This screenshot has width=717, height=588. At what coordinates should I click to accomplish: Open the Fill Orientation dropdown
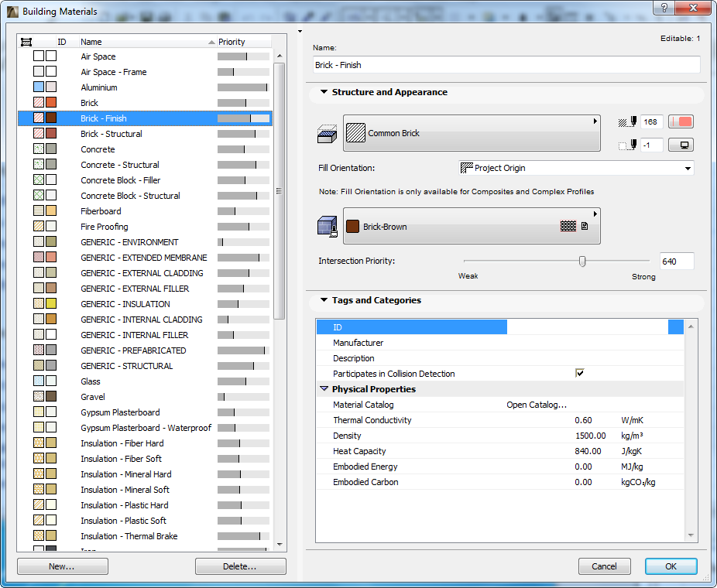coord(576,168)
